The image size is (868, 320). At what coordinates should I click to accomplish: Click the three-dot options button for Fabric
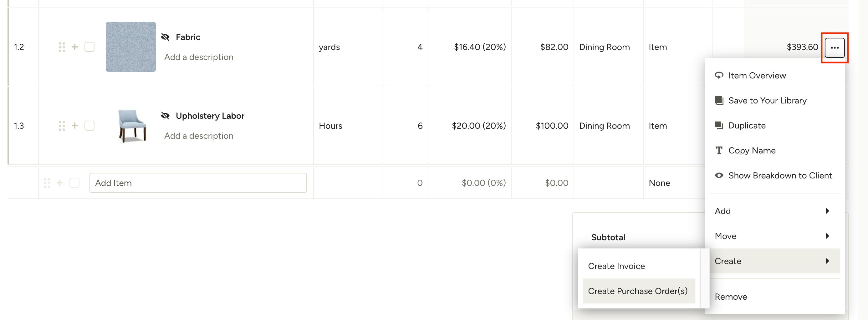point(834,47)
